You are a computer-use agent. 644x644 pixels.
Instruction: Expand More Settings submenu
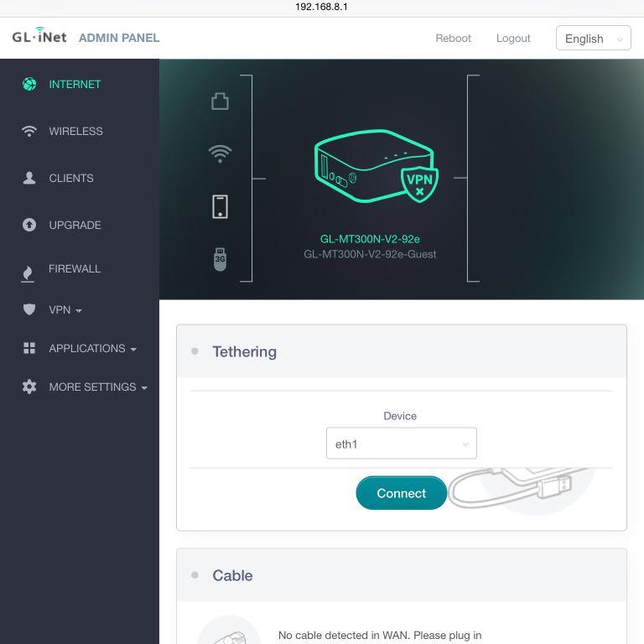point(97,387)
